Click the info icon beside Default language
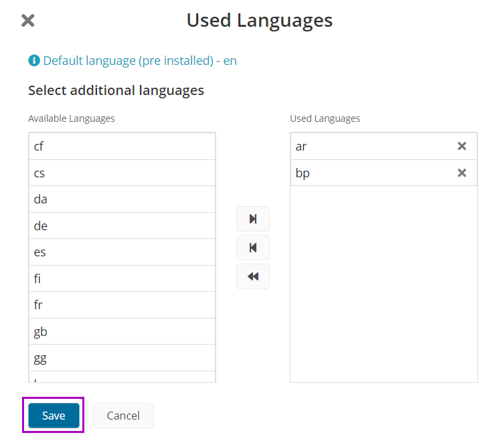This screenshot has height=439, width=504. [x=34, y=60]
